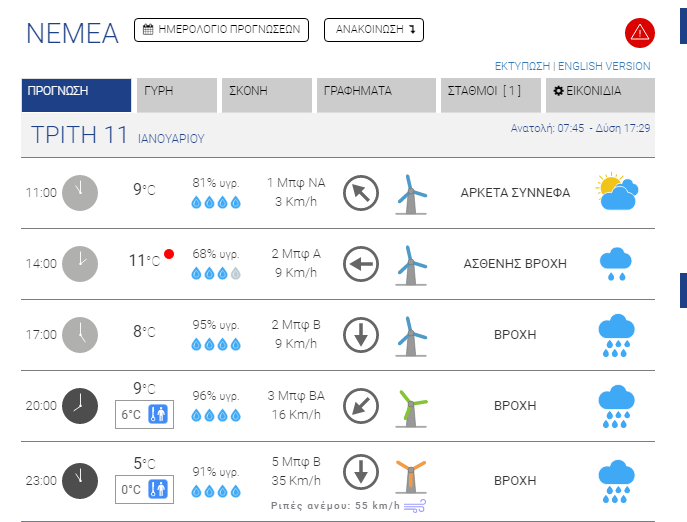Switch to ENGLISH VERSION link
Viewport: 687px width, 522px height.
[x=604, y=66]
